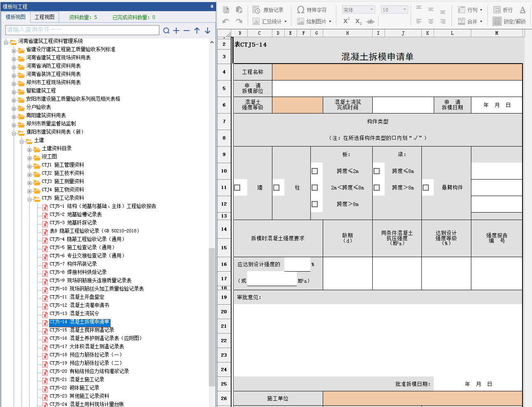Open the 绘制图片 draw picture dropdown

(x=314, y=21)
